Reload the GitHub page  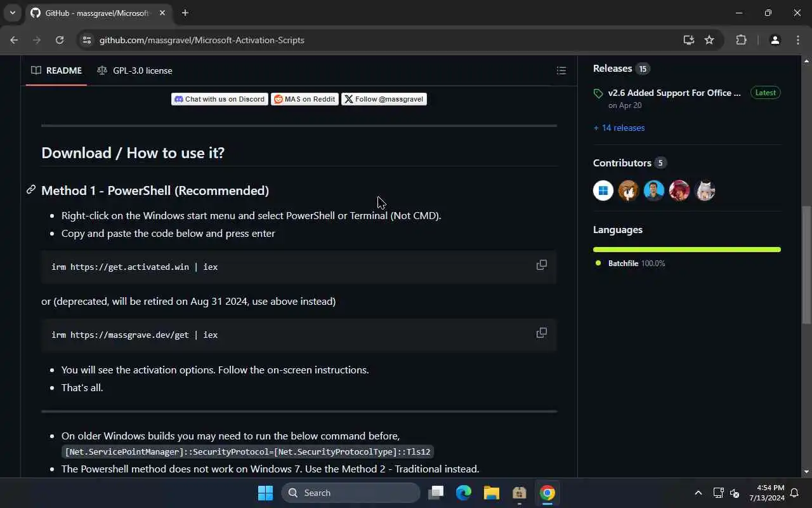60,40
